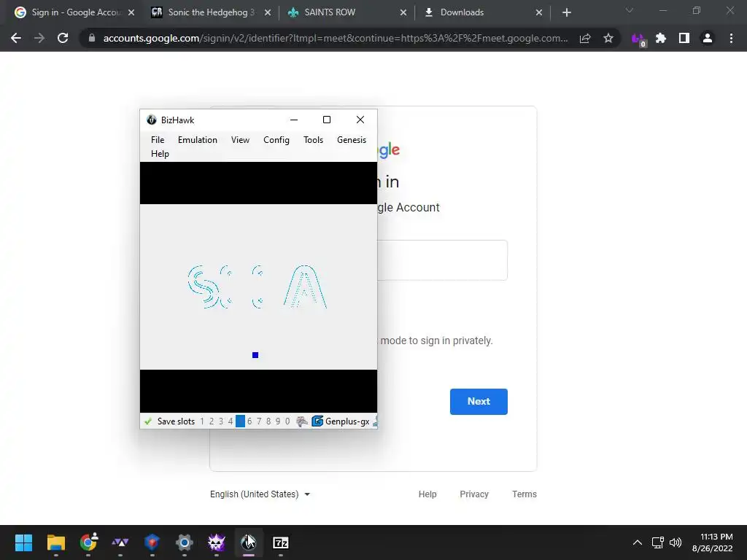Close the Sonic the Hedgehog 3 tab
This screenshot has width=747, height=560.
click(x=268, y=12)
